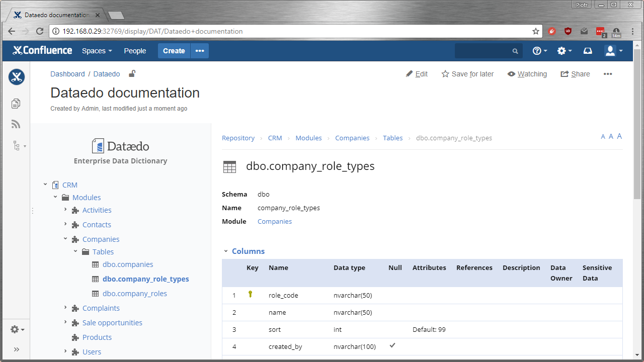This screenshot has height=362, width=644.
Task: Open the more actions ellipsis beside Share
Action: pyautogui.click(x=608, y=74)
